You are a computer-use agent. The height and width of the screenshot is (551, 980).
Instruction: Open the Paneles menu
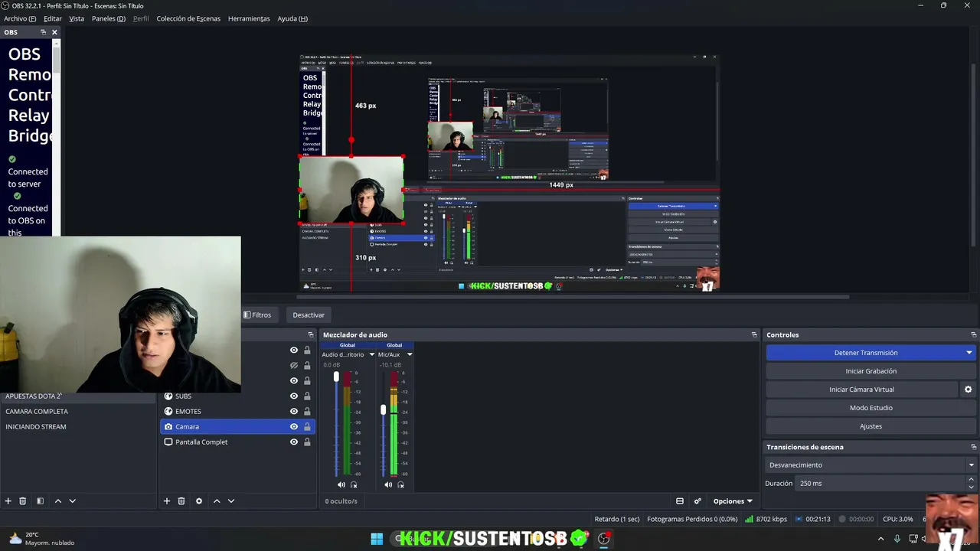click(x=109, y=18)
